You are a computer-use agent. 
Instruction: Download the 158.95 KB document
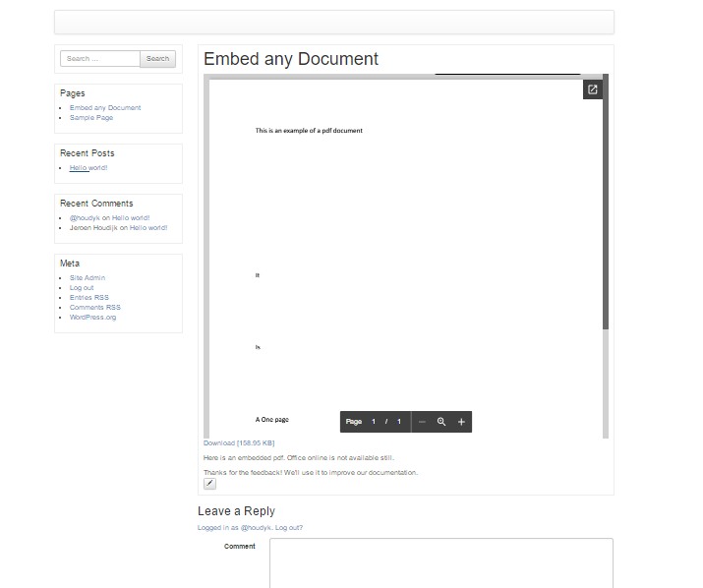[x=239, y=443]
